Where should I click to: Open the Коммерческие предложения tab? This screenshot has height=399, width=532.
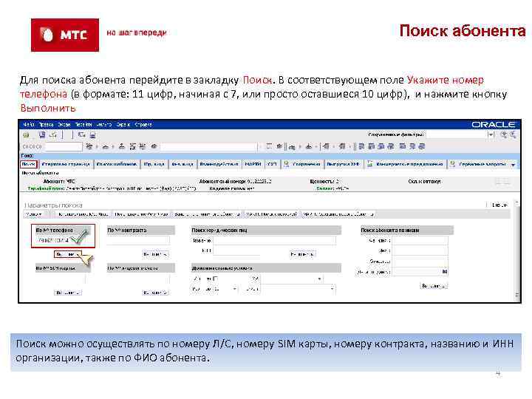406,164
